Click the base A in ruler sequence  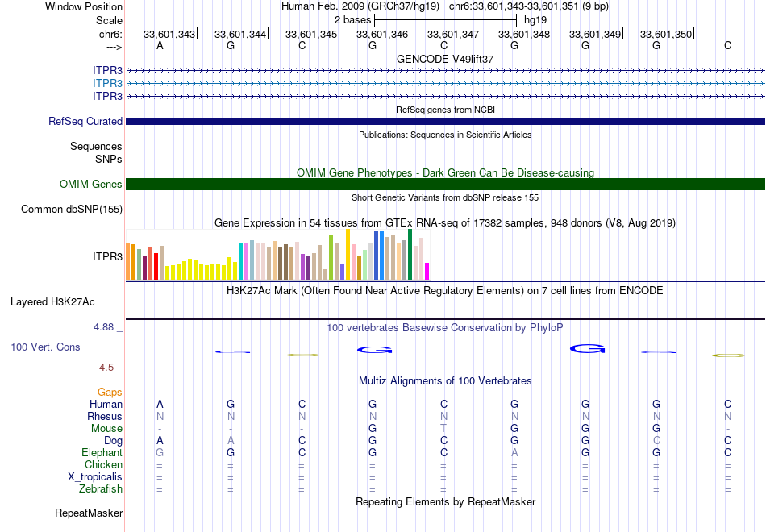tap(160, 45)
